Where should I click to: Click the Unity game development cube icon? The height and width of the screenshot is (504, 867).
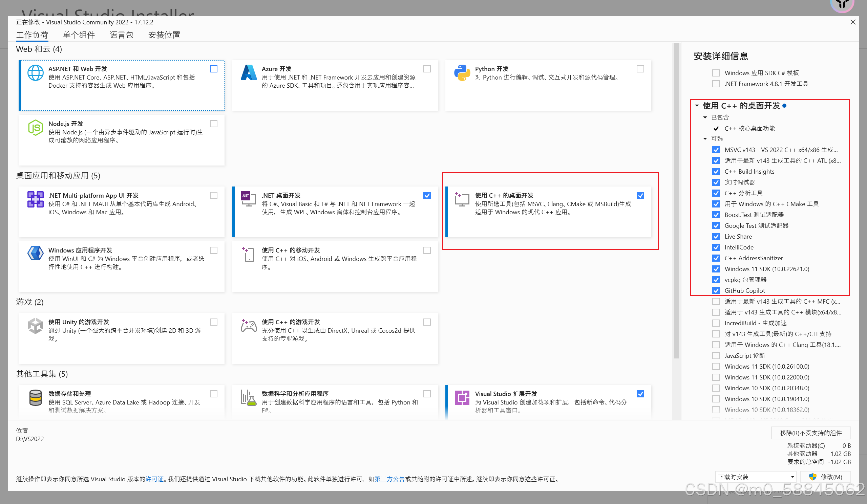(x=36, y=326)
